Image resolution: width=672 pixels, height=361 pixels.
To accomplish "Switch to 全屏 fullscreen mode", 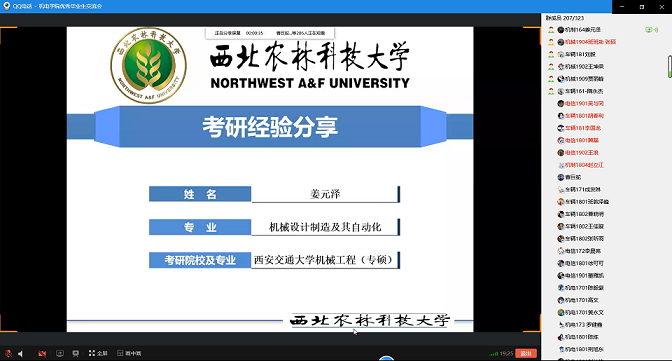I will tap(98, 353).
